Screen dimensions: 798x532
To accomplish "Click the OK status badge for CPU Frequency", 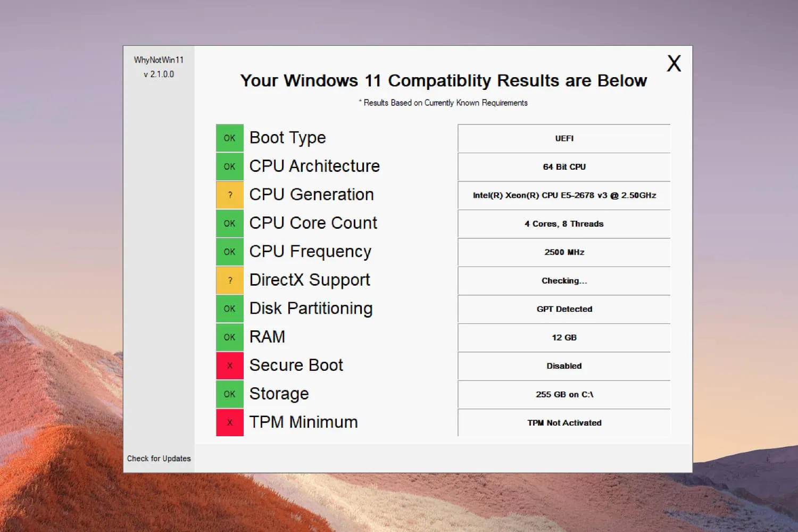I will (230, 252).
